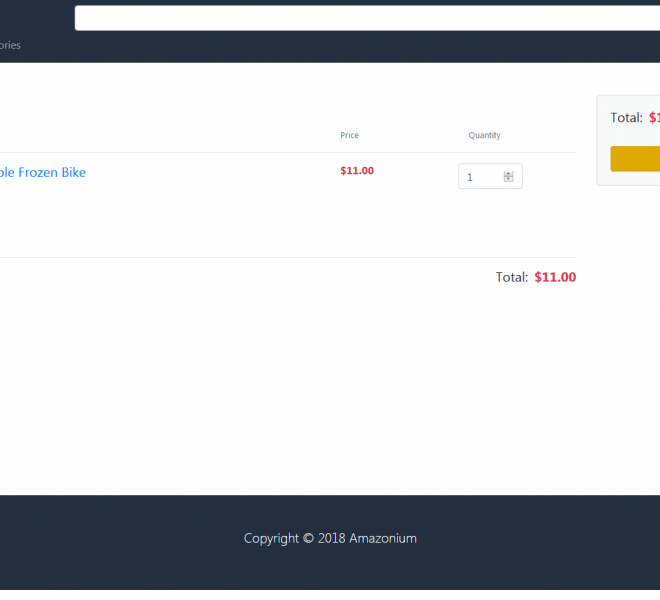Click the Price column header
Viewport: 660px width, 600px height.
pyautogui.click(x=349, y=135)
